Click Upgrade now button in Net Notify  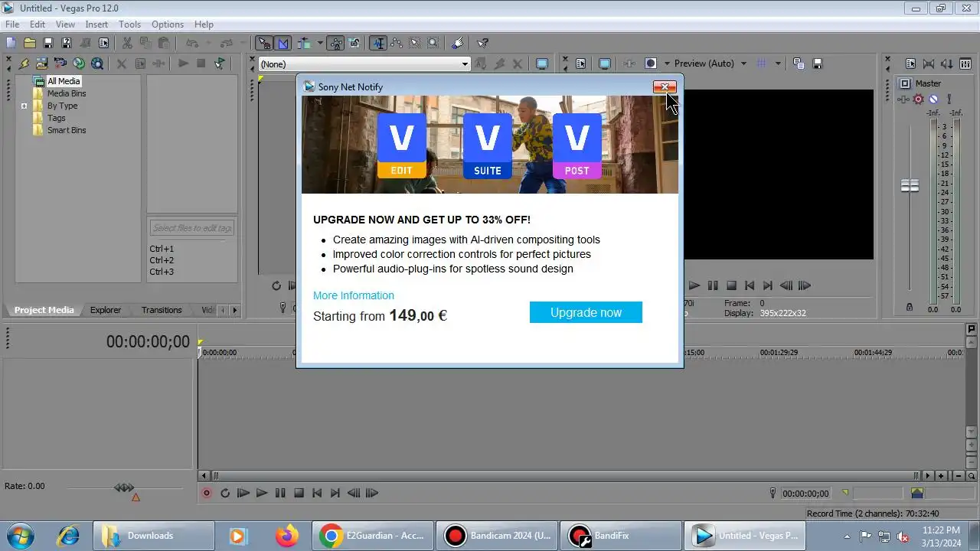pyautogui.click(x=586, y=312)
